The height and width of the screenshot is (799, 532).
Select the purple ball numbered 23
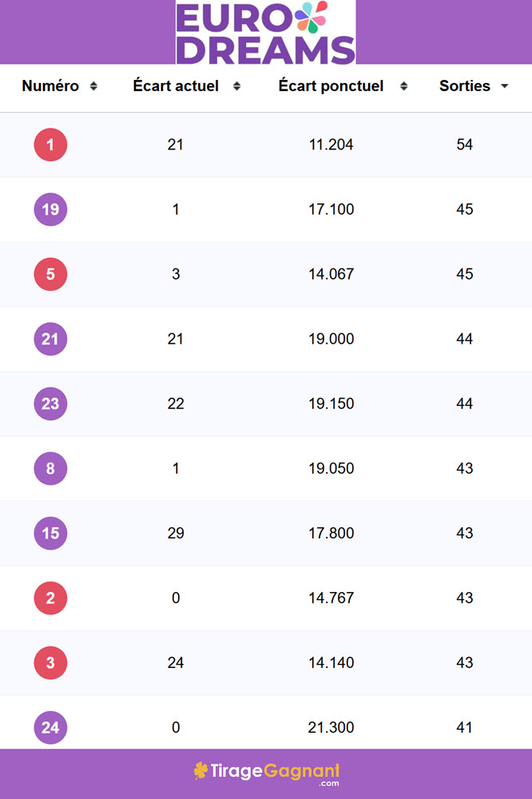coord(50,403)
